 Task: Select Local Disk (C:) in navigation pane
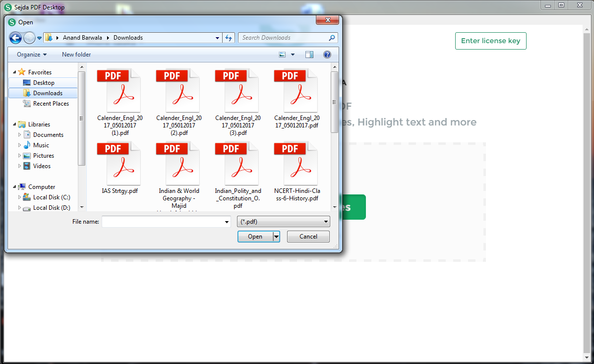[52, 197]
